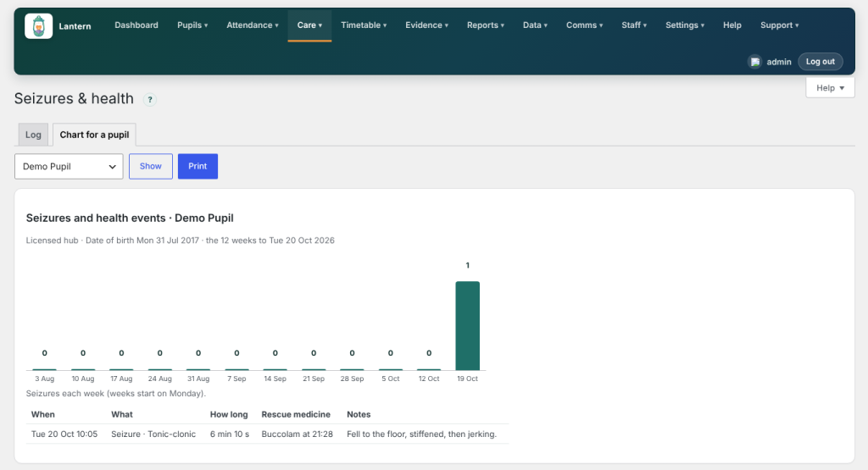Click the Log out button

(x=820, y=61)
